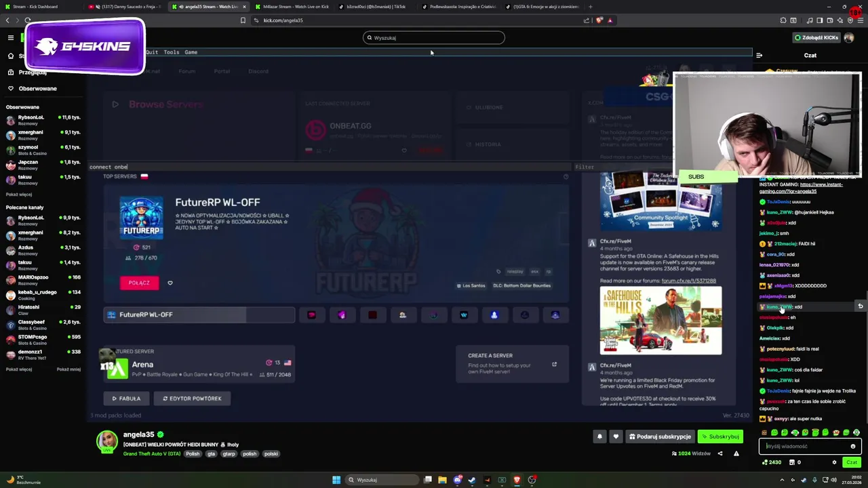Click the chat shop icon
This screenshot has height=488, width=868.
click(792, 462)
